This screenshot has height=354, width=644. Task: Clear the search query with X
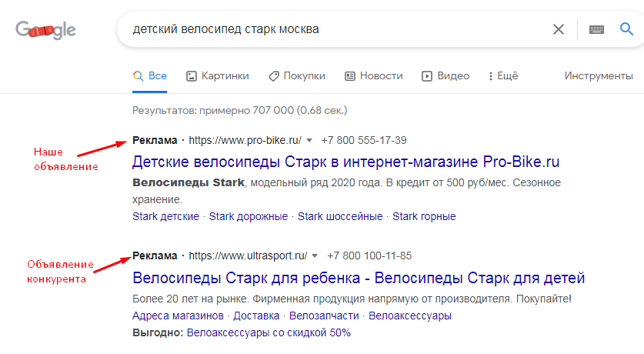click(558, 29)
